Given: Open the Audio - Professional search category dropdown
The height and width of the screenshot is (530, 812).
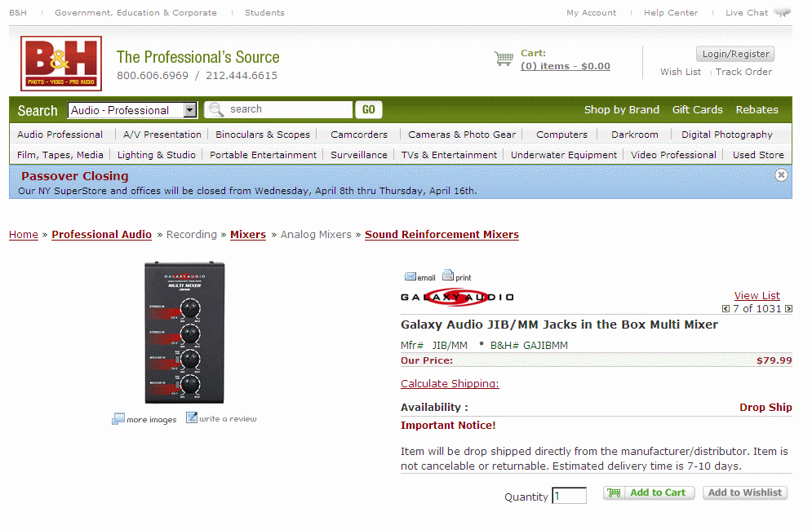Looking at the screenshot, I should click(x=132, y=110).
